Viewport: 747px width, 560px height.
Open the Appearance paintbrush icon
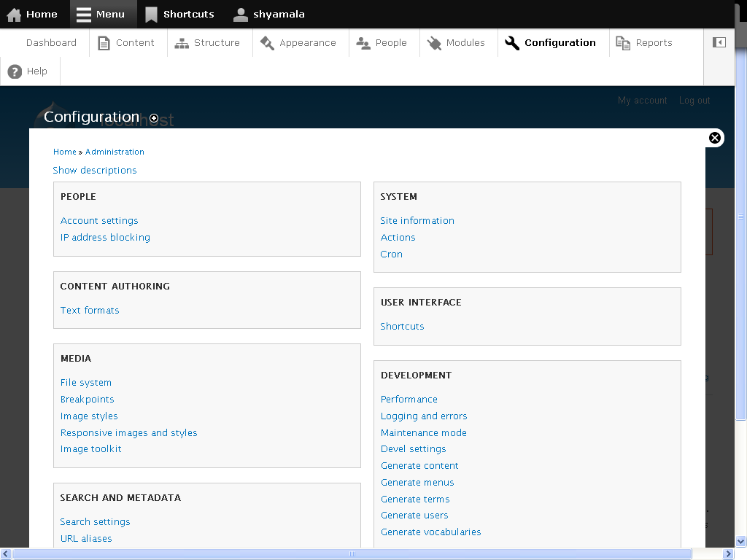click(x=268, y=42)
